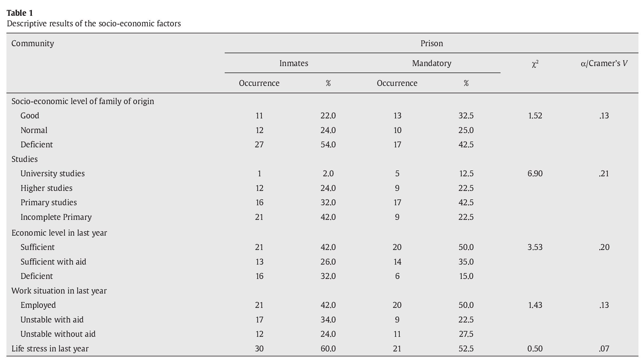The height and width of the screenshot is (364, 644).
Task: Select 'Economic level in last year' heading
Action: coord(59,233)
